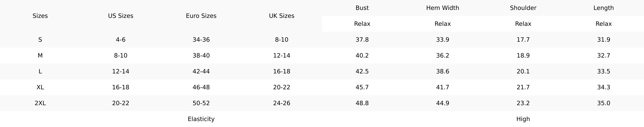Click the US size 4-6 cell
The width and height of the screenshot is (644, 127).
[120, 40]
